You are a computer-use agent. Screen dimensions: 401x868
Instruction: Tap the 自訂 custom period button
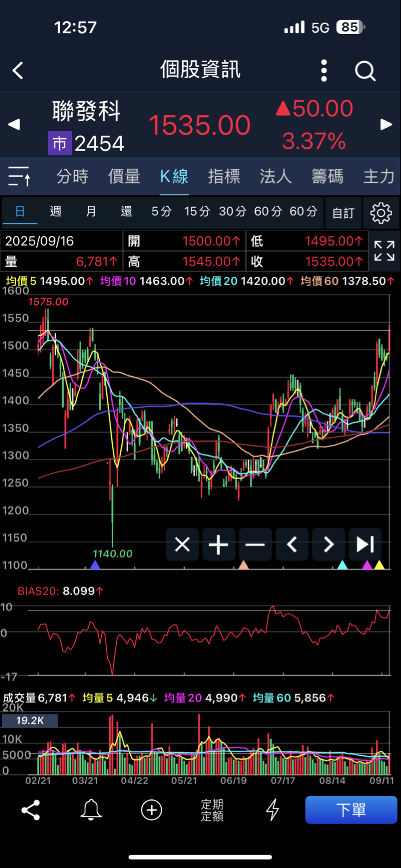click(x=343, y=213)
